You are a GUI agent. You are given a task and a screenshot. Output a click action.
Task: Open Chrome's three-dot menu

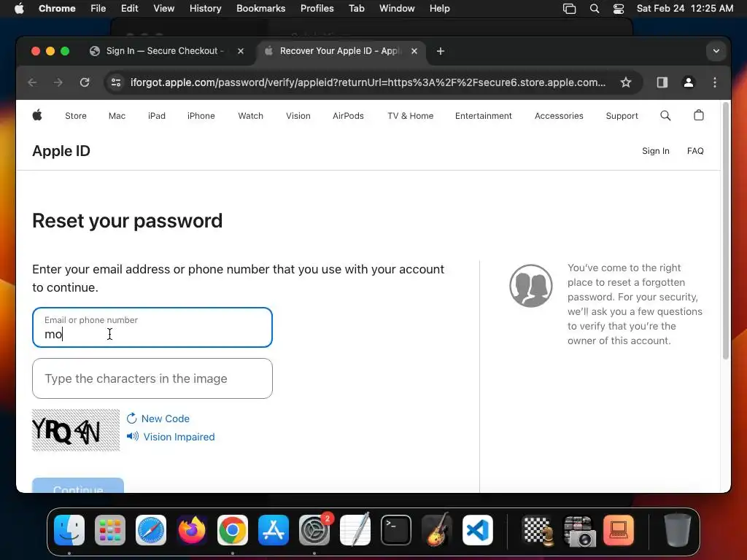click(x=715, y=82)
